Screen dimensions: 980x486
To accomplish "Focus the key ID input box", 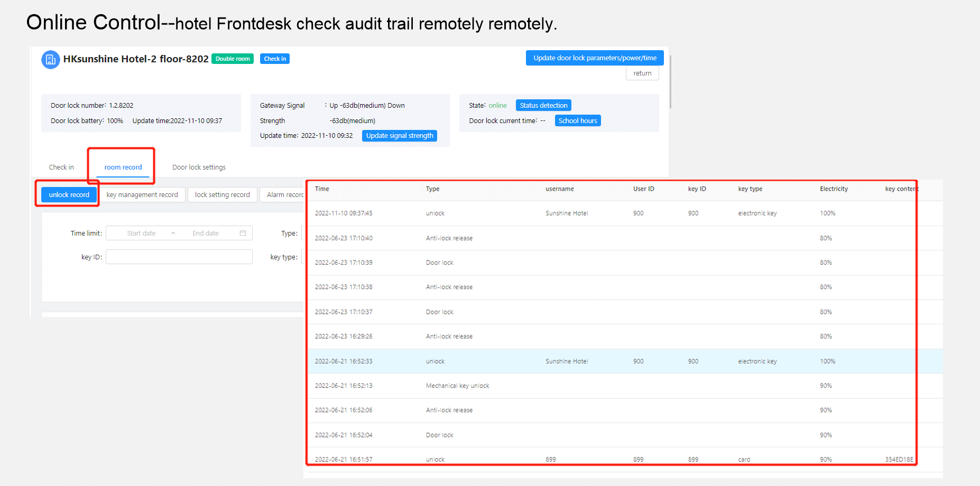I will pos(179,257).
